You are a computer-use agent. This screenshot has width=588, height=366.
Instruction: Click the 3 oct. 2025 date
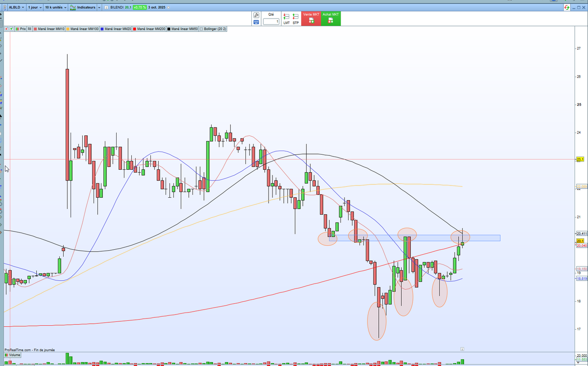(x=157, y=7)
